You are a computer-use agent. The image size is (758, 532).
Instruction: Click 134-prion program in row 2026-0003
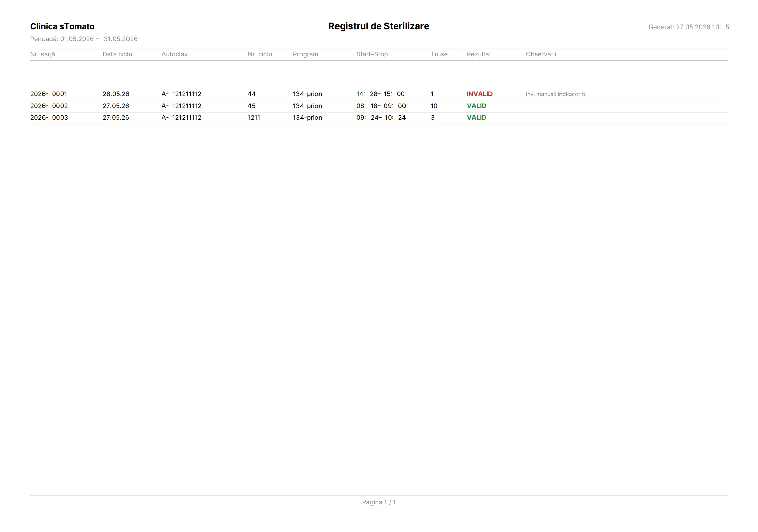coord(307,118)
